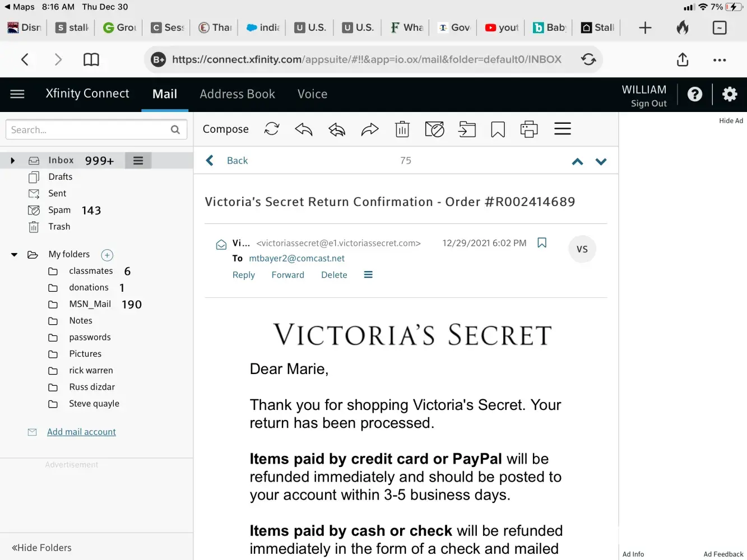The height and width of the screenshot is (560, 747).
Task: Open settings gear in Xfinity header
Action: point(730,94)
